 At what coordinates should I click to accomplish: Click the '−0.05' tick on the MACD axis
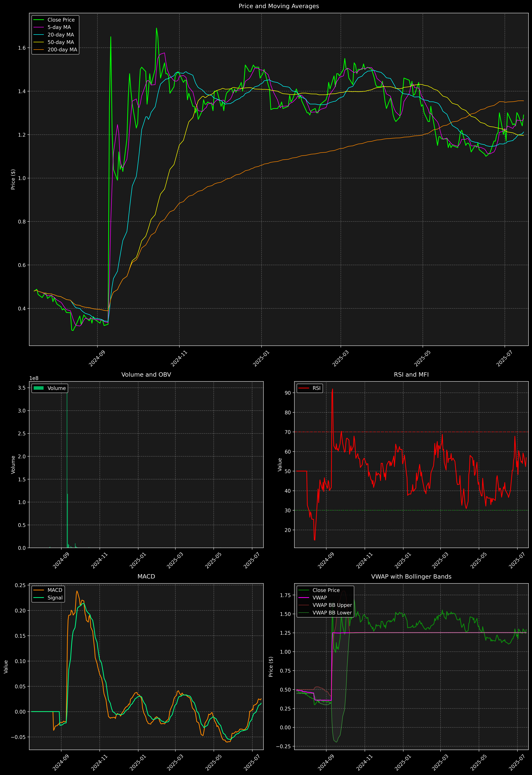18,737
